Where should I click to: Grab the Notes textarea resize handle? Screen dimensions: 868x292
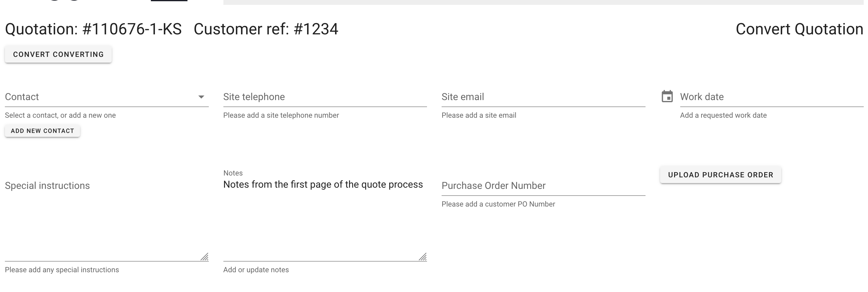[x=423, y=257]
